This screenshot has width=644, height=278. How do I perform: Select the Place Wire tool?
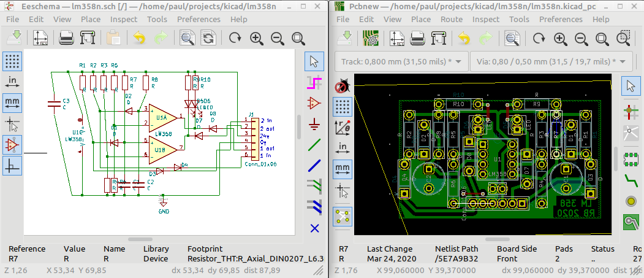(x=314, y=145)
